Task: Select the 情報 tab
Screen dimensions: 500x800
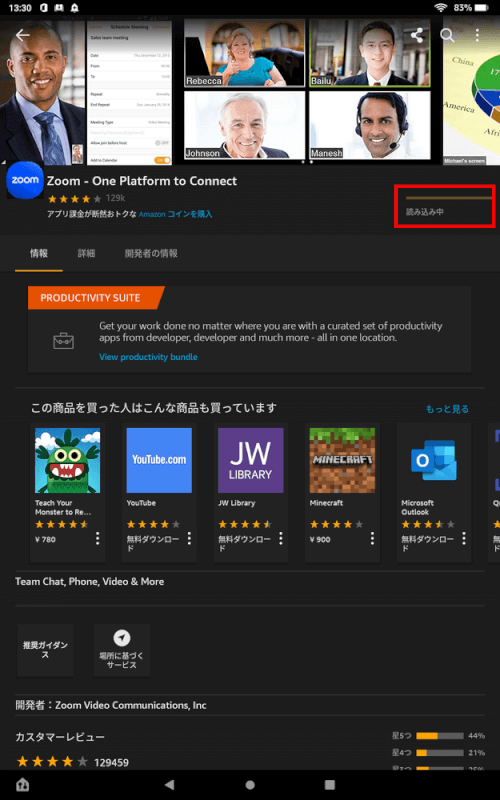Action: click(39, 253)
